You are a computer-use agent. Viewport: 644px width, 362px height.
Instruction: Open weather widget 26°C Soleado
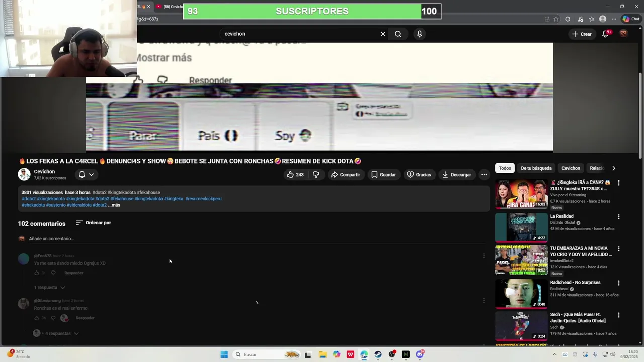pyautogui.click(x=19, y=354)
